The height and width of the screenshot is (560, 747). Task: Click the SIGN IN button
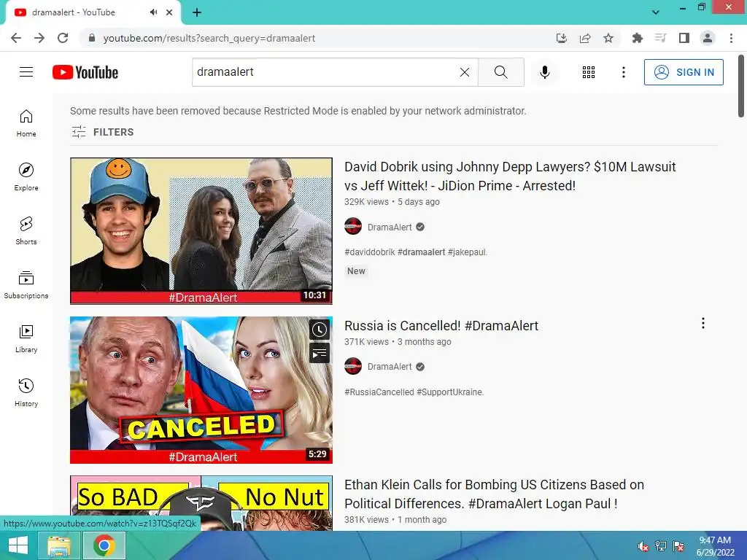coord(684,72)
